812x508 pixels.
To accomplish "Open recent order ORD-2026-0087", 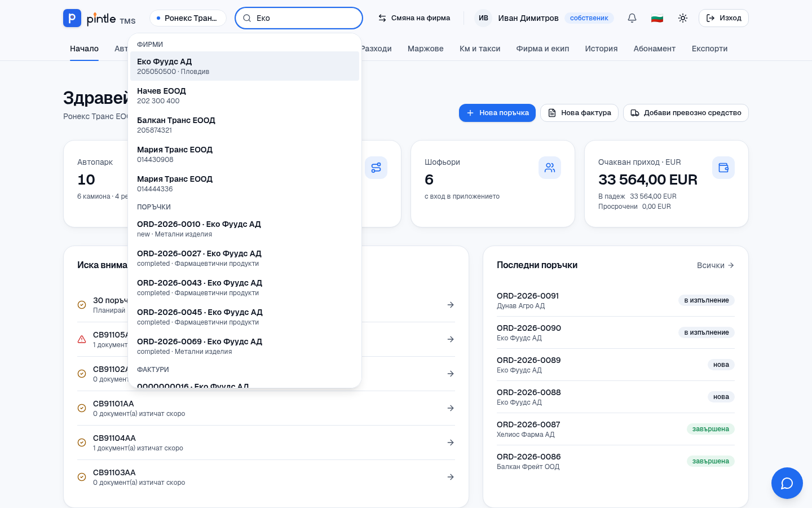I will 616,429.
